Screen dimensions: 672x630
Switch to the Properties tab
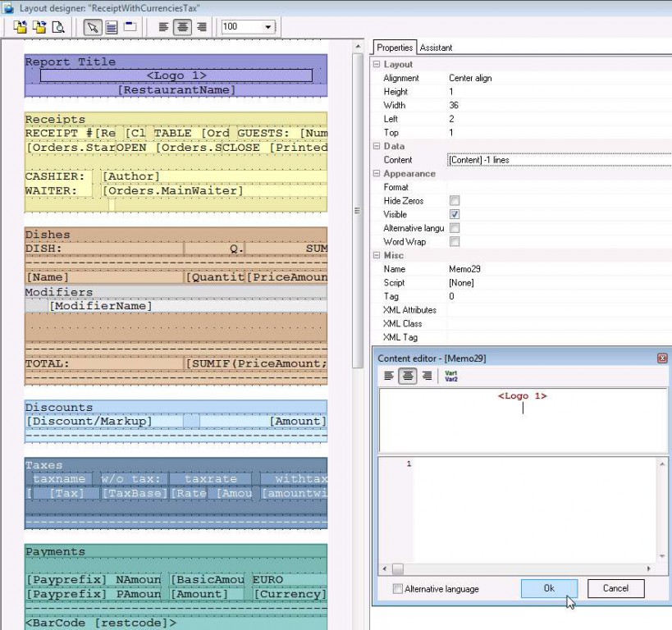(395, 47)
